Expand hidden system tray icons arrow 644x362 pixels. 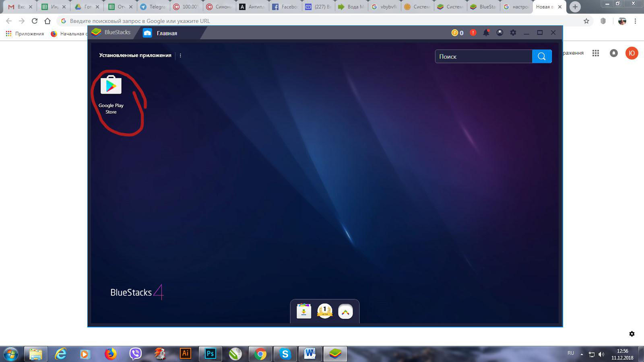click(582, 354)
